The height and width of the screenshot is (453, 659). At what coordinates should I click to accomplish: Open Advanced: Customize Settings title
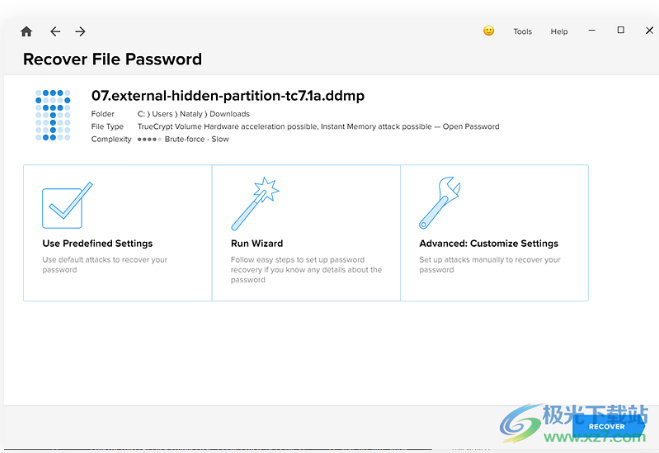tap(489, 243)
